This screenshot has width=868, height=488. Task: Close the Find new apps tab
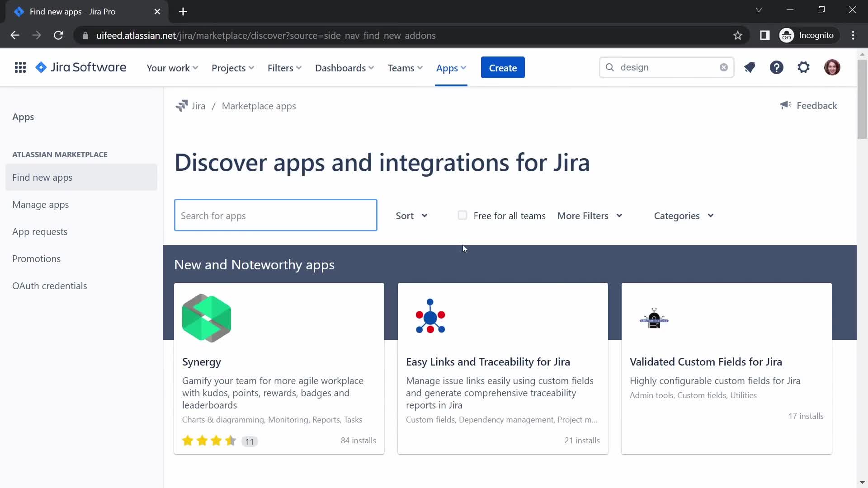pyautogui.click(x=157, y=12)
